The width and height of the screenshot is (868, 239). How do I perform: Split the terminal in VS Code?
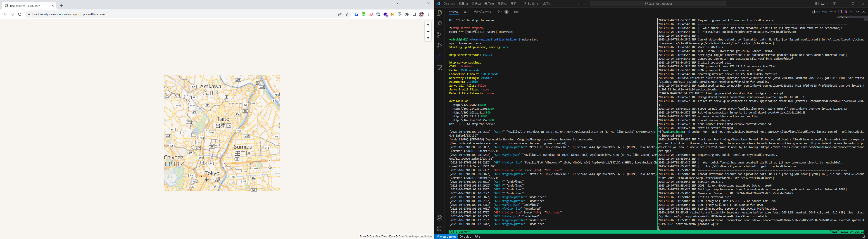click(840, 12)
